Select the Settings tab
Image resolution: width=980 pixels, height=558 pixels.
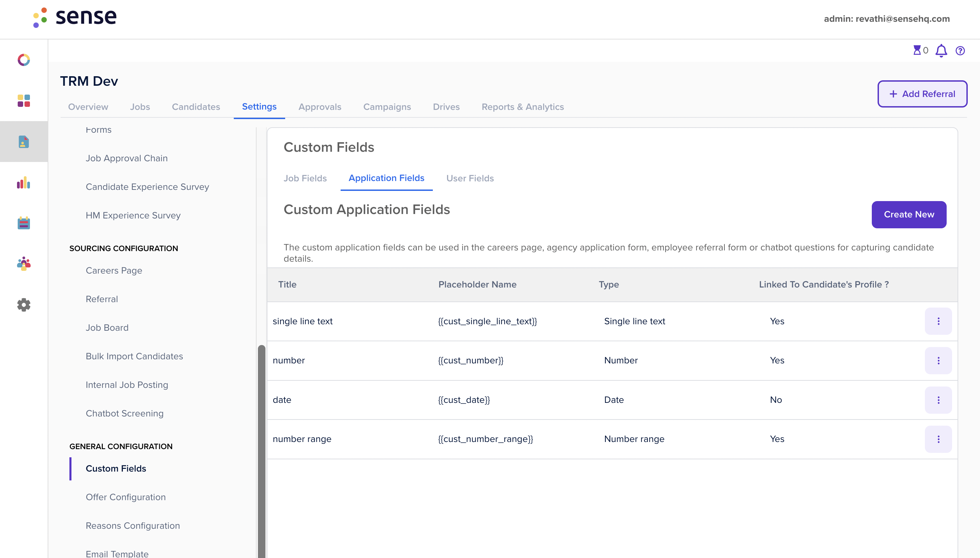(259, 106)
